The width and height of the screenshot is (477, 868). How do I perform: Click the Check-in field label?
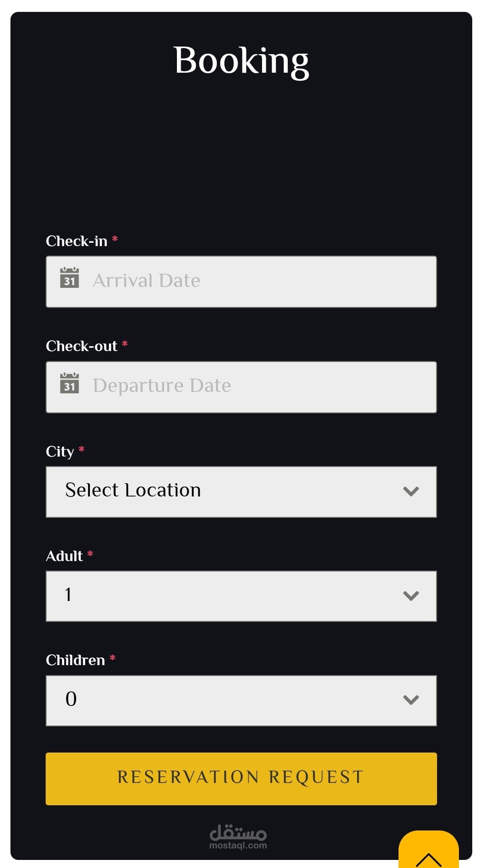click(x=77, y=241)
